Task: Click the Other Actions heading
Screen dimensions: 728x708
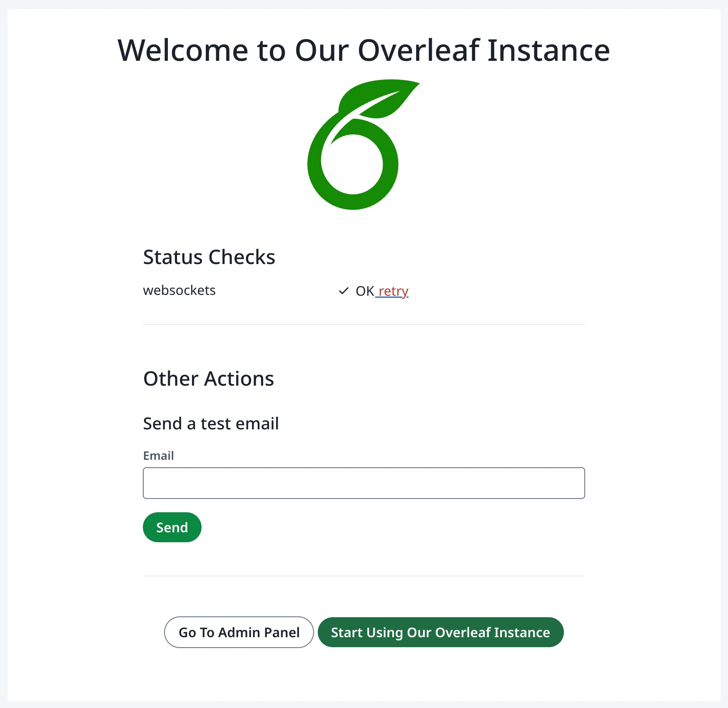Action: (209, 379)
